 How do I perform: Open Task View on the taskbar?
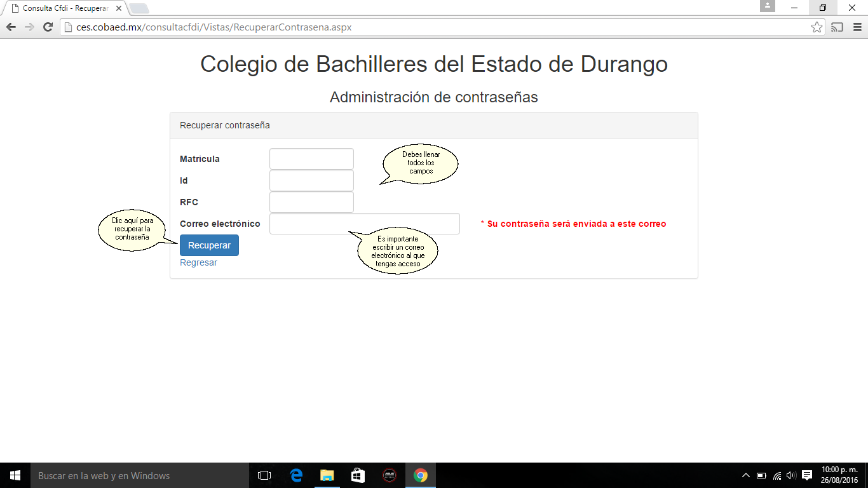point(264,475)
